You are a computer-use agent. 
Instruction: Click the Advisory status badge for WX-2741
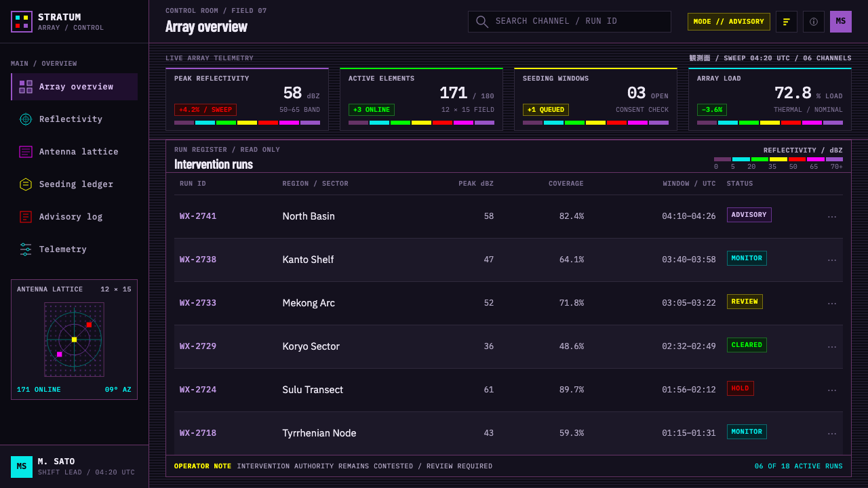[x=749, y=215]
